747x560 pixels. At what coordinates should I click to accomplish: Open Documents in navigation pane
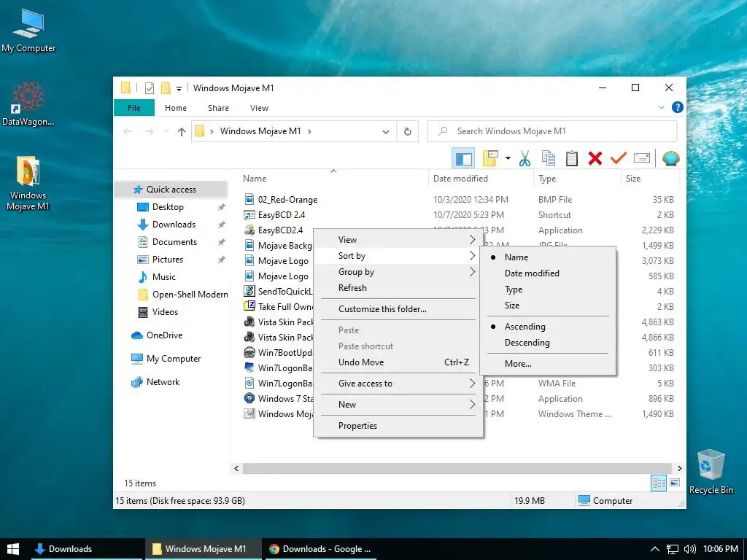[174, 242]
